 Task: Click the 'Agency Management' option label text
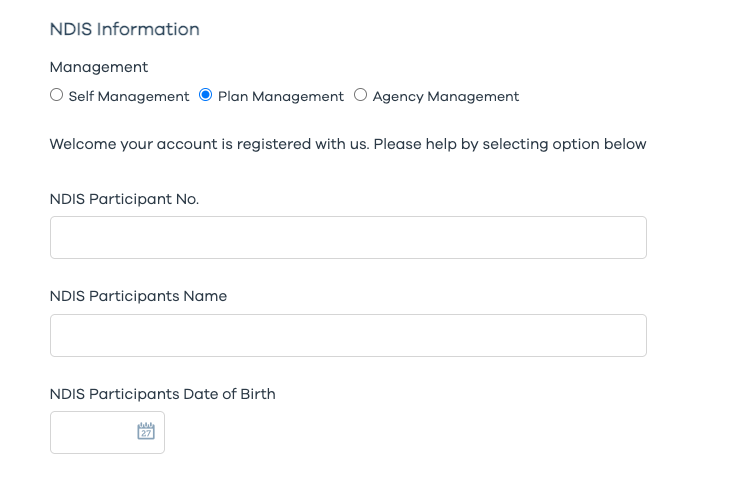coord(446,97)
